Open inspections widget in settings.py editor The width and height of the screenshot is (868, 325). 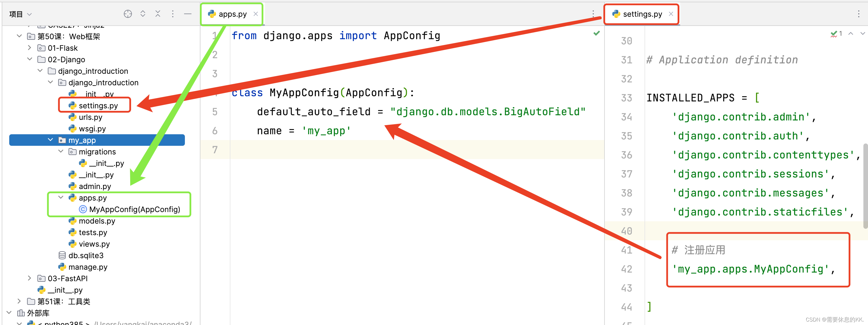(x=836, y=34)
